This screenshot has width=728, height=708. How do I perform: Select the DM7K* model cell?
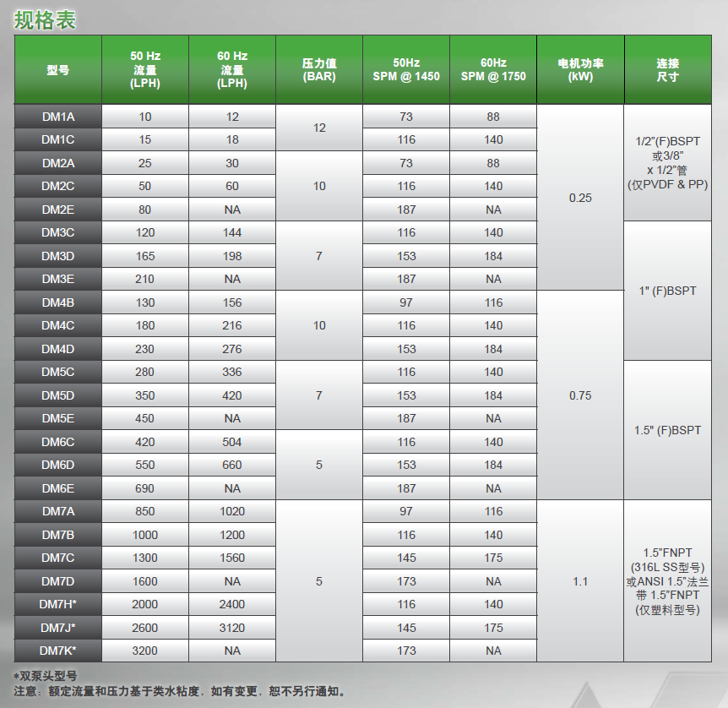tap(58, 651)
